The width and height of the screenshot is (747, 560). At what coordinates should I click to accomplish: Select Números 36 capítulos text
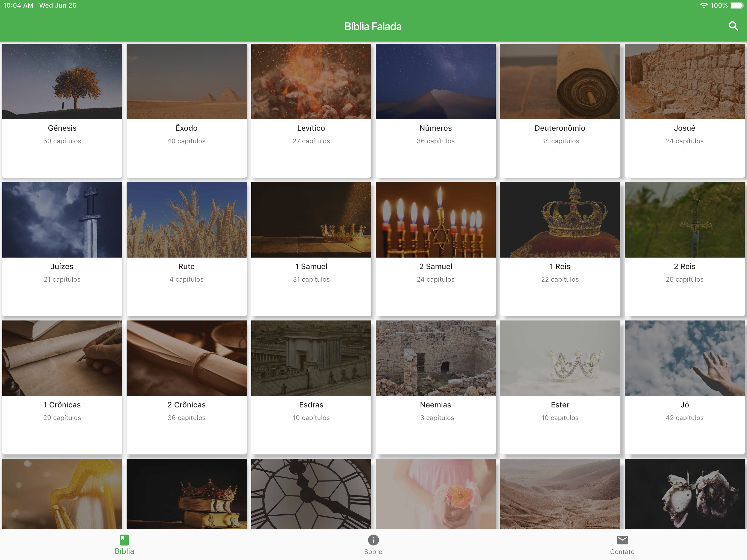click(435, 141)
